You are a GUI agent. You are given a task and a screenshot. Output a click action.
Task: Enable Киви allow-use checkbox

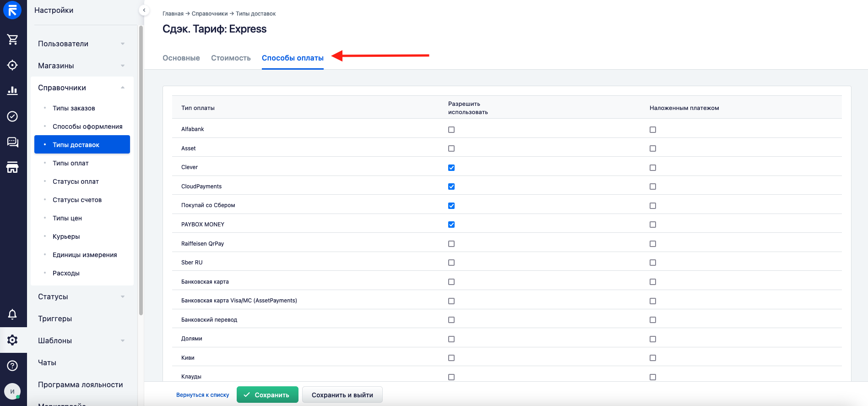[x=451, y=358]
